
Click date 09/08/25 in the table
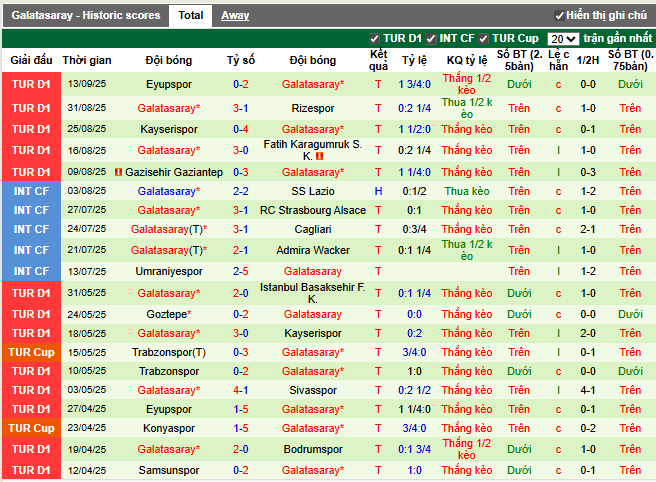click(x=87, y=172)
